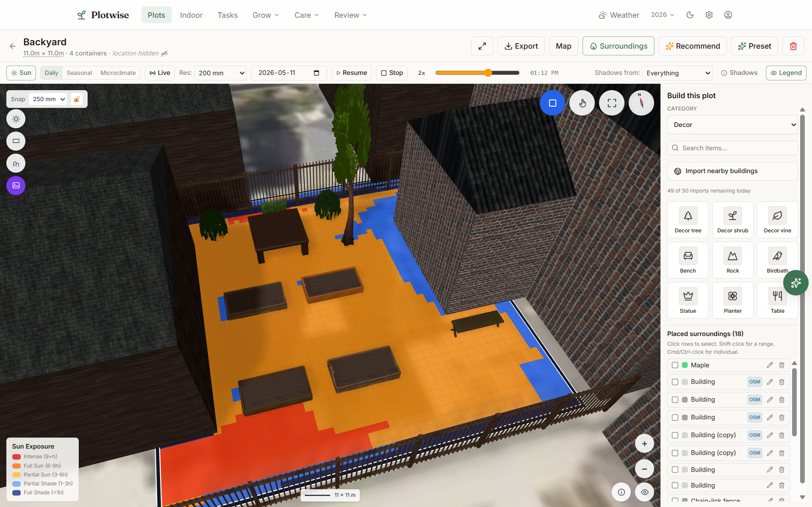This screenshot has width=812, height=507.
Task: Check the first Building OSM checkbox
Action: pos(675,382)
